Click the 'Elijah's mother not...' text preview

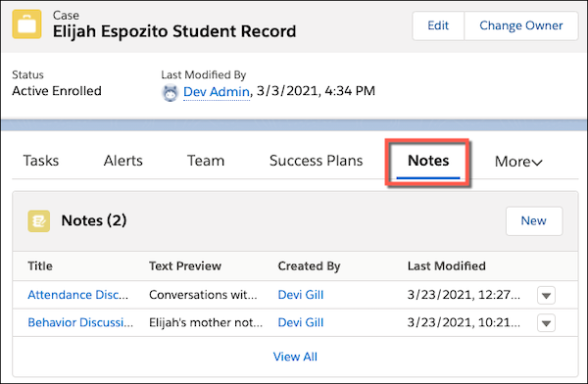[206, 322]
